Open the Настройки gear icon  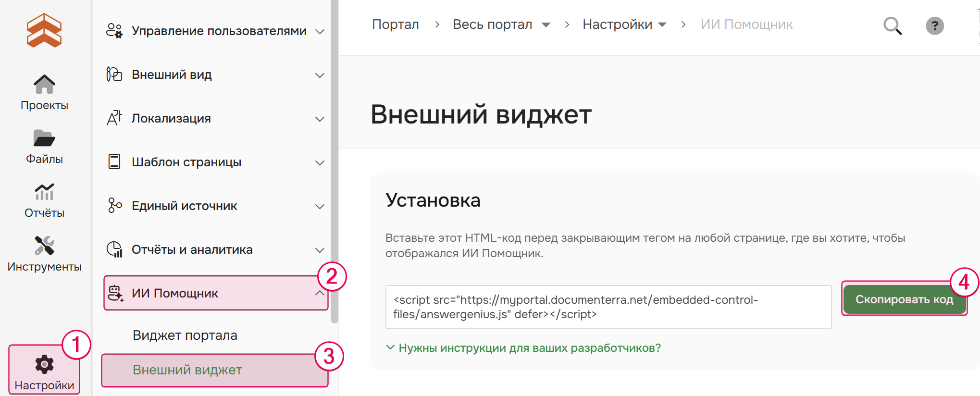click(44, 364)
